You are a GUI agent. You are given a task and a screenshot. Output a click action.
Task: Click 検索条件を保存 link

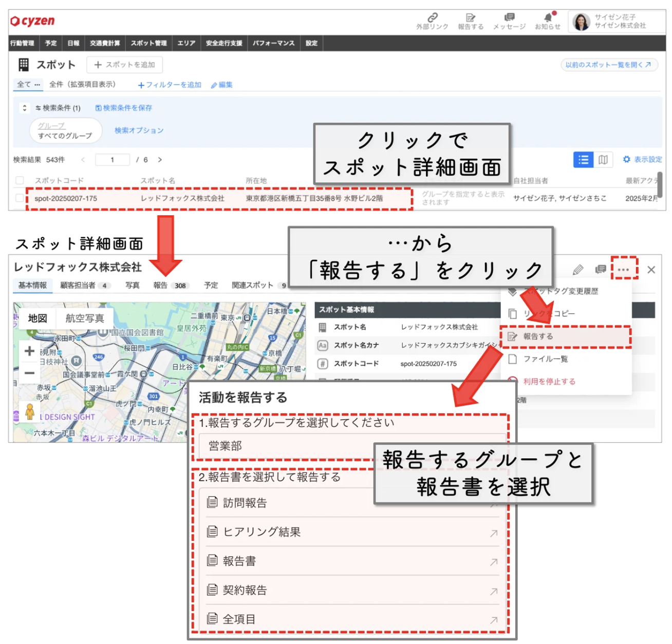tap(124, 108)
